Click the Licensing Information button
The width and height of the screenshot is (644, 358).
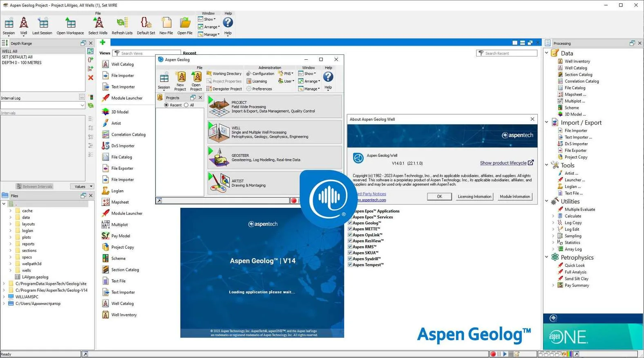point(474,196)
